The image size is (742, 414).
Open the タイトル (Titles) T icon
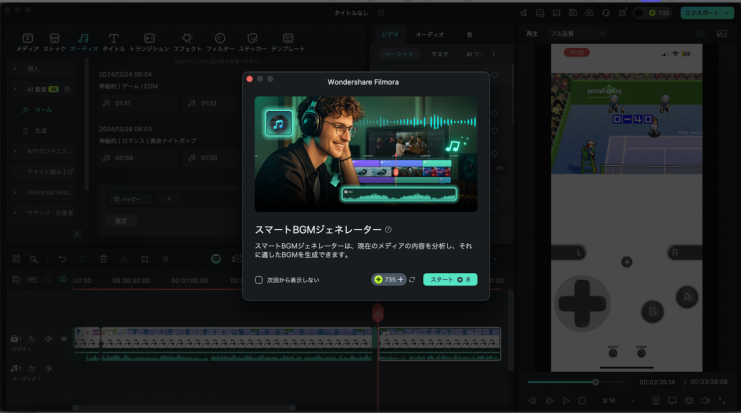114,38
